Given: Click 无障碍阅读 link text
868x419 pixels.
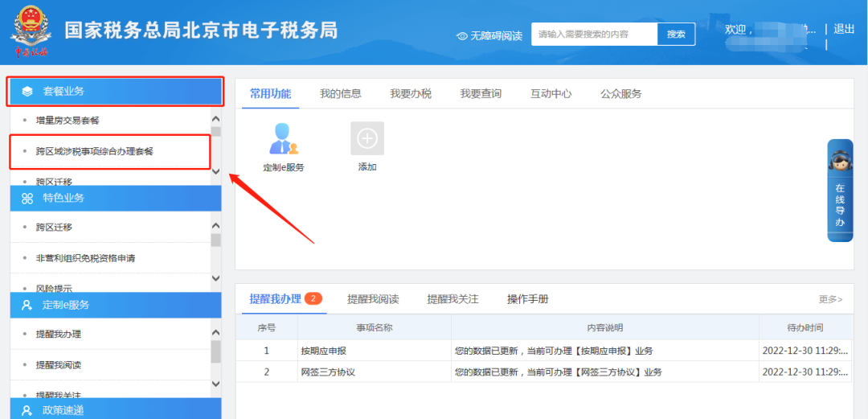Looking at the screenshot, I should (497, 36).
